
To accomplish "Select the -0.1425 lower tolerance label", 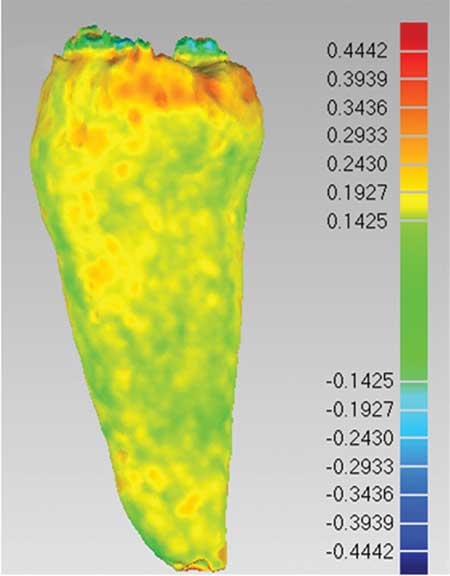I will pyautogui.click(x=360, y=381).
